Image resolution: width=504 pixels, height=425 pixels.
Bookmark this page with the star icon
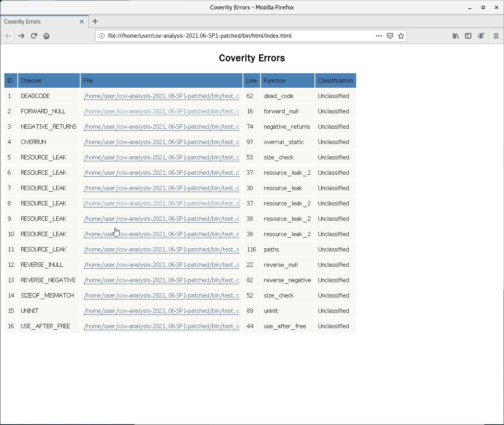pos(401,36)
